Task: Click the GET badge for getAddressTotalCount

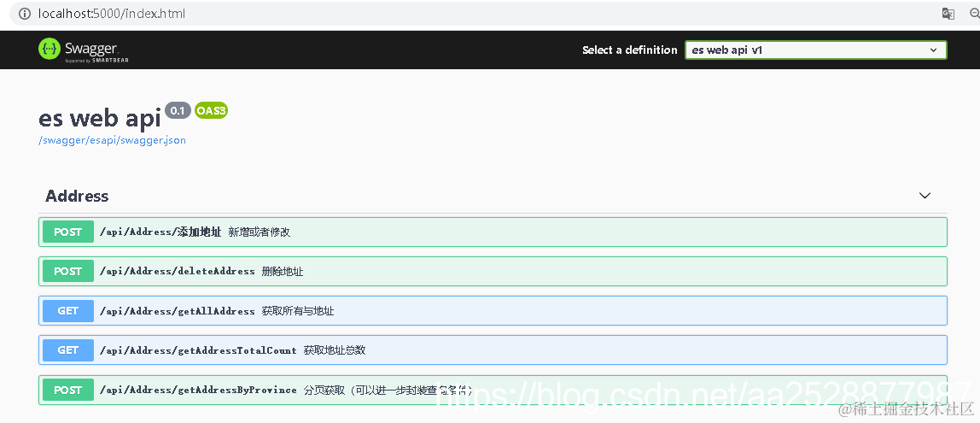Action: 68,350
